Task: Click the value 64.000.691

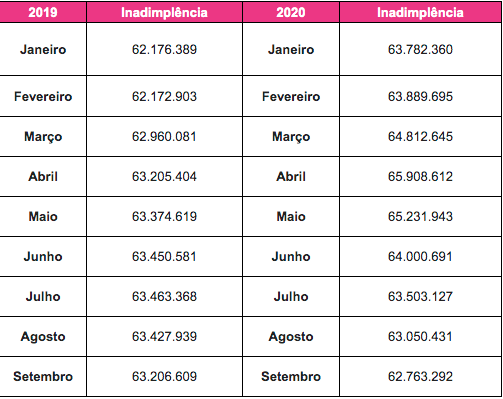Action: [420, 256]
